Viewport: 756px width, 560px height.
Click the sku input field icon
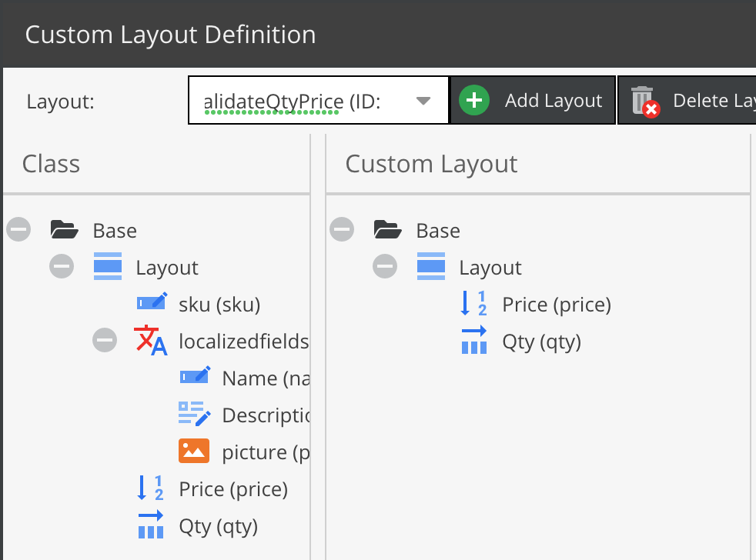pyautogui.click(x=151, y=305)
